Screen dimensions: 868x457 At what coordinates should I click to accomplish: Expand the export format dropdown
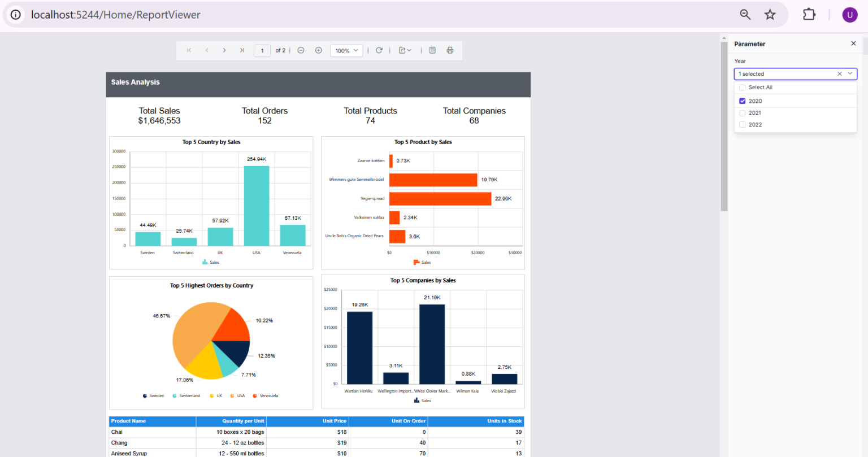(405, 50)
